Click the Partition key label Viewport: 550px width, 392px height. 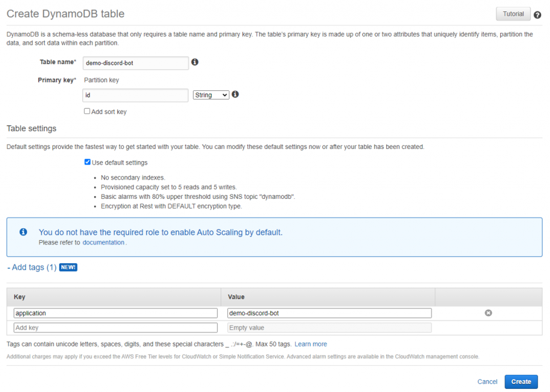pyautogui.click(x=101, y=80)
